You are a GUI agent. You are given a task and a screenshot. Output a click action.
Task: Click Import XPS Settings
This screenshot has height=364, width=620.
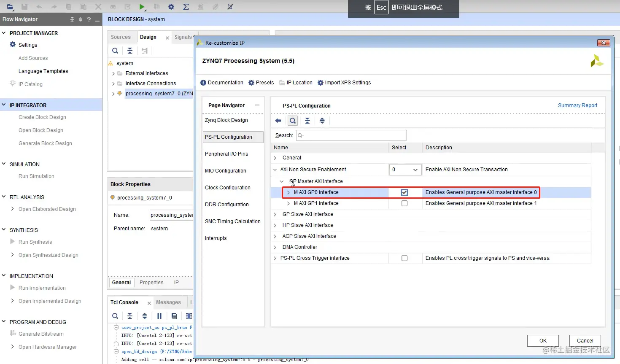[344, 83]
